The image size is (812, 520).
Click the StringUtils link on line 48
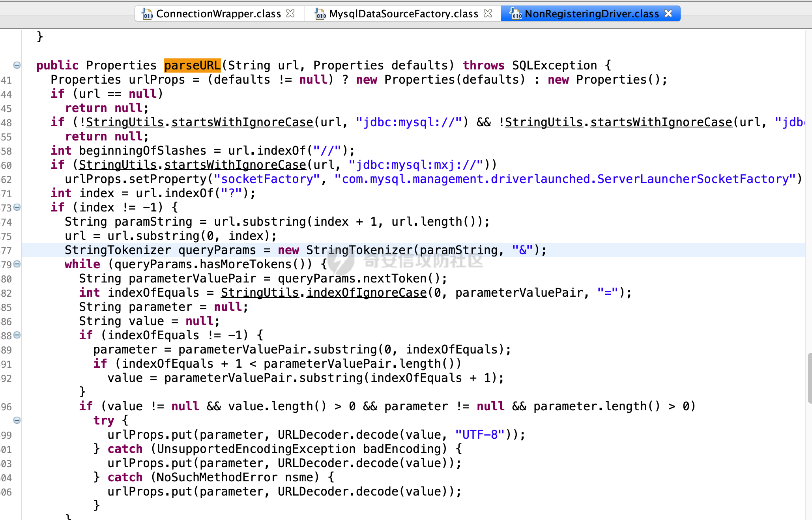pyautogui.click(x=125, y=122)
